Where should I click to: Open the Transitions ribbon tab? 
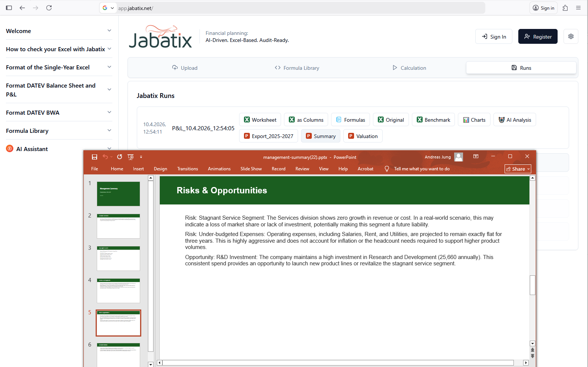pos(188,169)
